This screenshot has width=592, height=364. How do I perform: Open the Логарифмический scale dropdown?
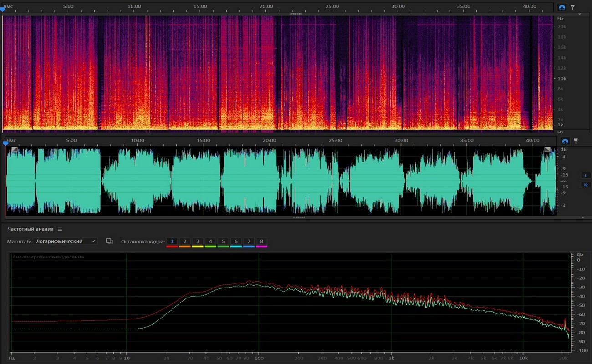66,241
